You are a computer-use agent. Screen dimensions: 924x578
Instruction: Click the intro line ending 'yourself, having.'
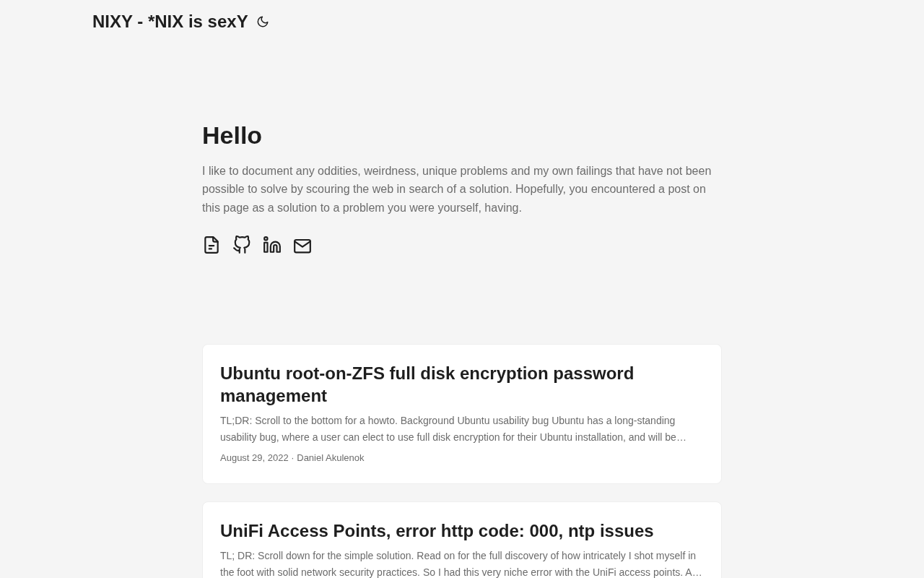click(x=362, y=208)
